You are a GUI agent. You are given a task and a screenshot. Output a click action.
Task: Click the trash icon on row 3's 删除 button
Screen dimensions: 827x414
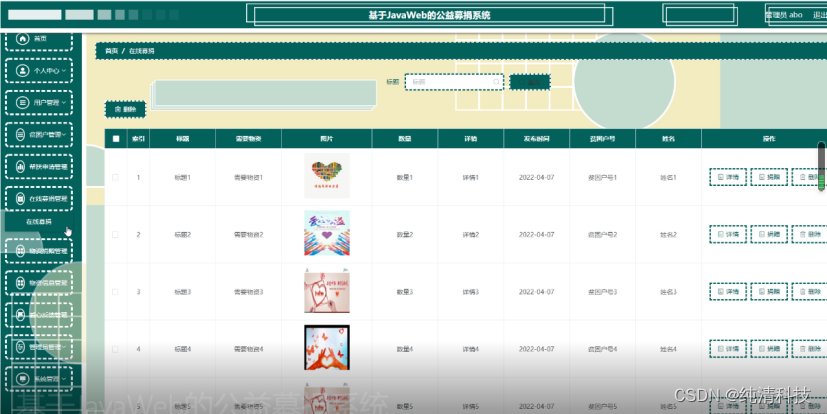[803, 292]
